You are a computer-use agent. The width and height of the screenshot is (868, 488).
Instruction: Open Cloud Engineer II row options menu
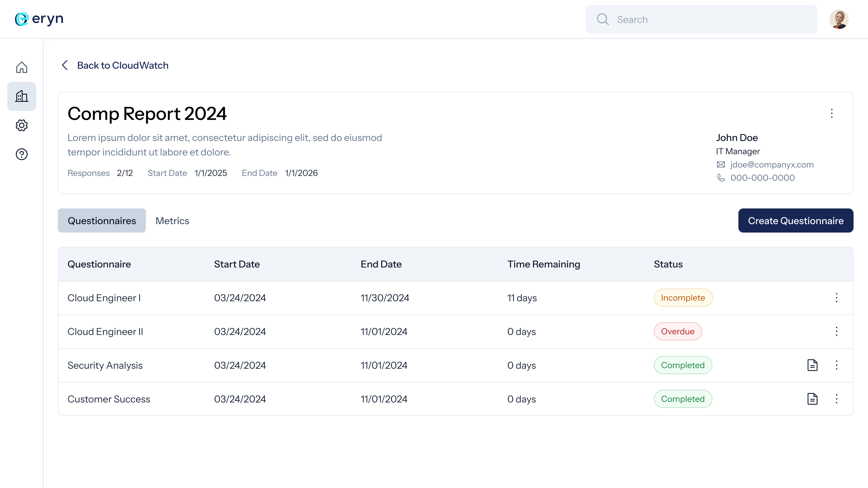(836, 331)
